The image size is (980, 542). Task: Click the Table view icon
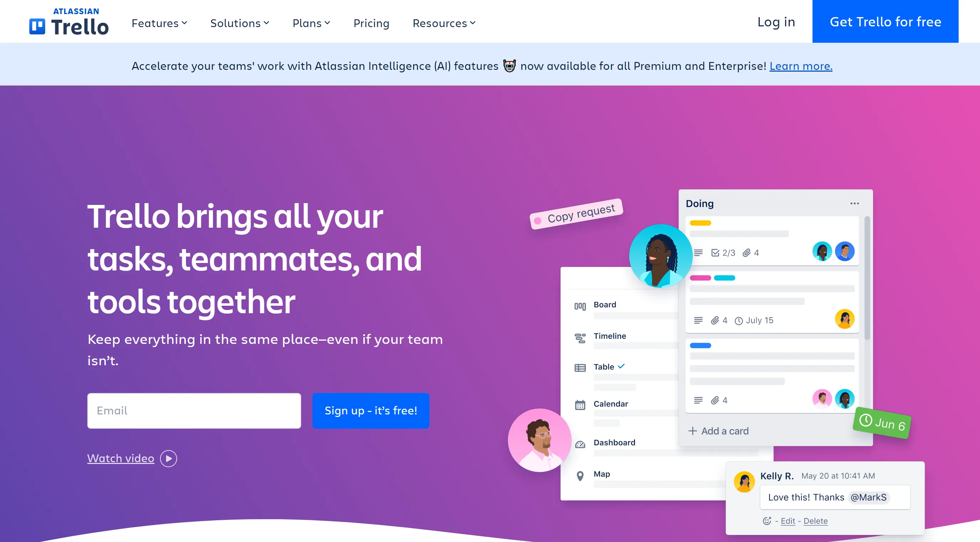pyautogui.click(x=581, y=366)
